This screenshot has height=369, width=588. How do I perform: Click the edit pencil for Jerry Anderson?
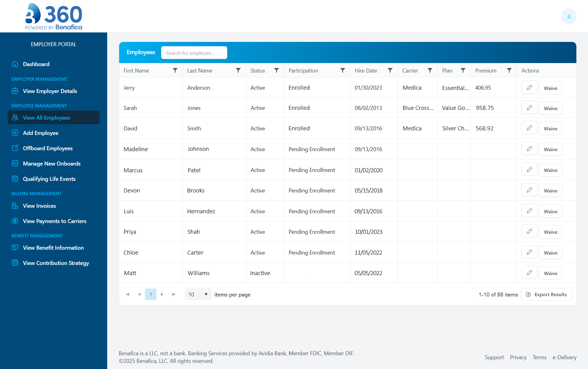(x=529, y=88)
